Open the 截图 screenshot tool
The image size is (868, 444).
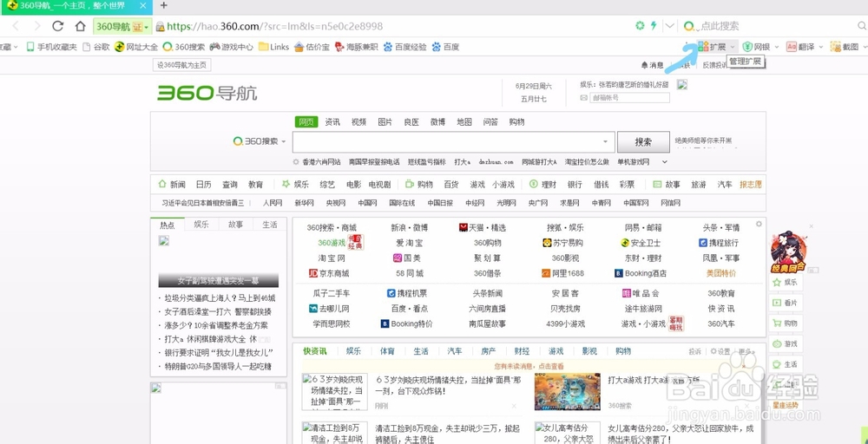tap(845, 47)
